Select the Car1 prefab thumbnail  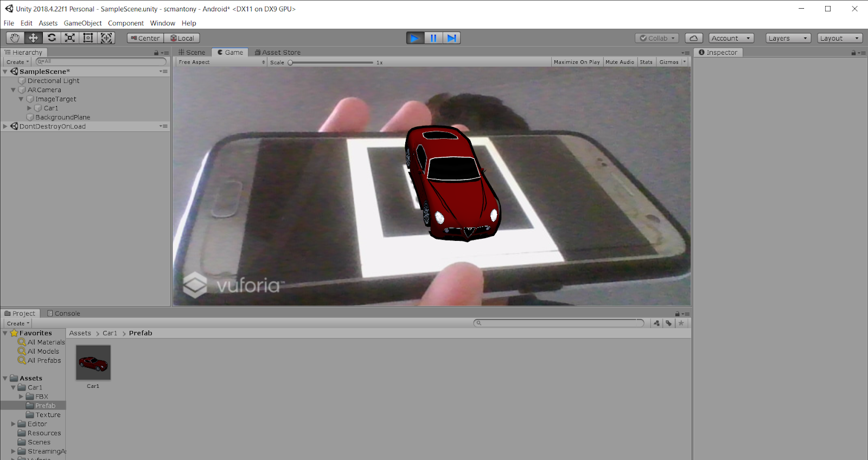coord(93,362)
